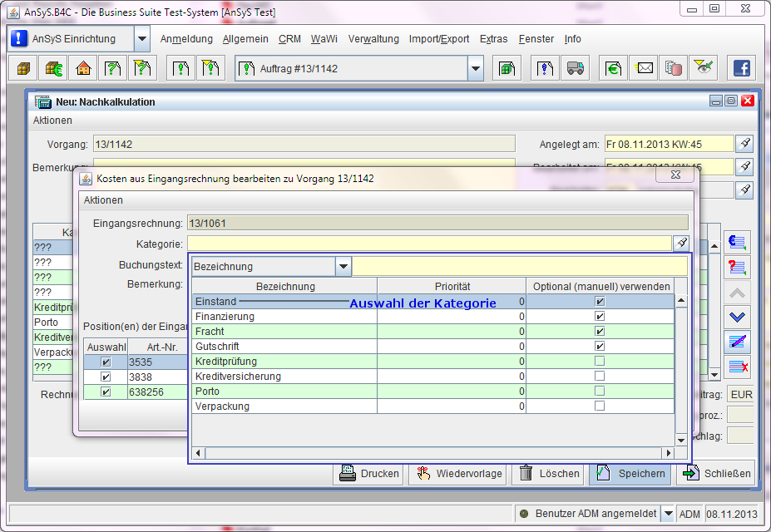Screen dimensions: 771x532
Task: Uncheck the optional checkbox for Finanzierung
Action: pyautogui.click(x=600, y=317)
